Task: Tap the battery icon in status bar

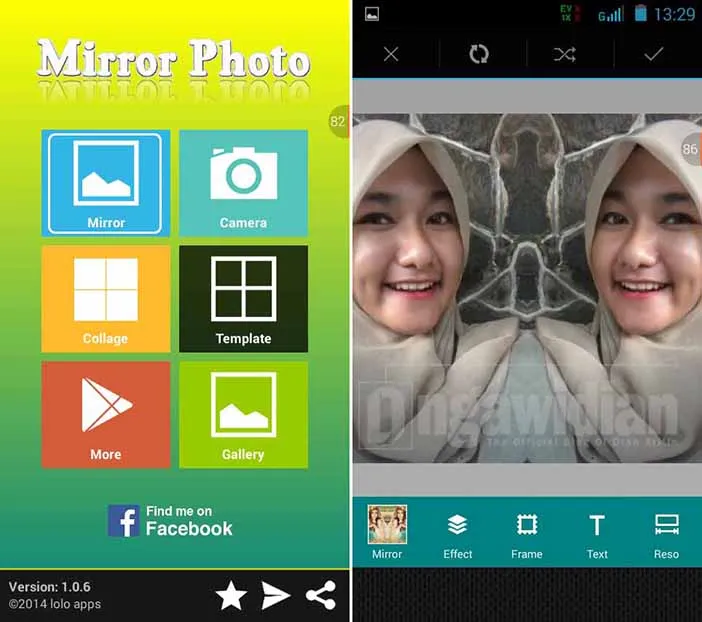Action: click(641, 13)
